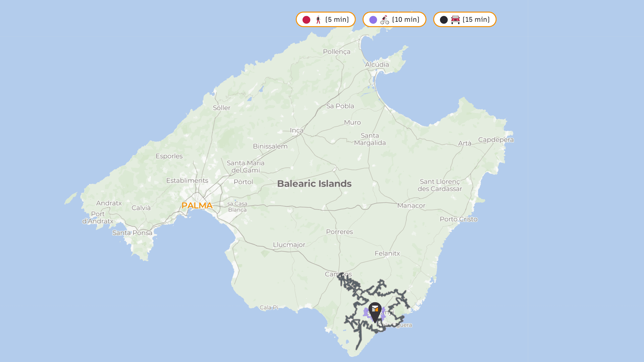Click the cycling 10 min legend button

[x=394, y=19]
